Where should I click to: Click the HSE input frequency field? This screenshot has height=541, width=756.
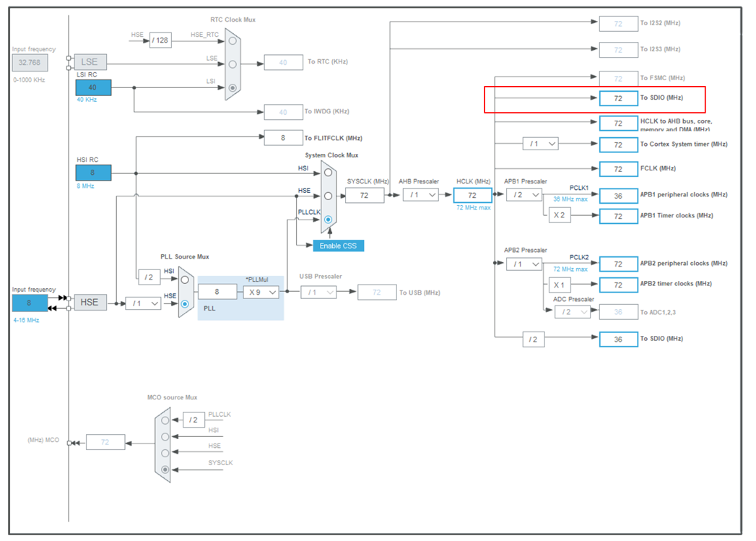(30, 303)
